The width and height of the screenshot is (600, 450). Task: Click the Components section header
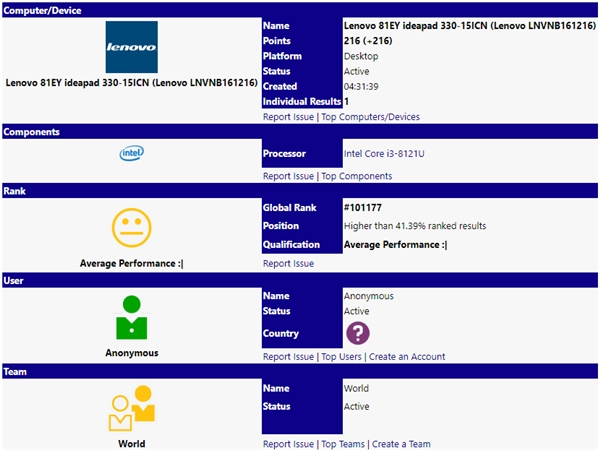[300, 132]
